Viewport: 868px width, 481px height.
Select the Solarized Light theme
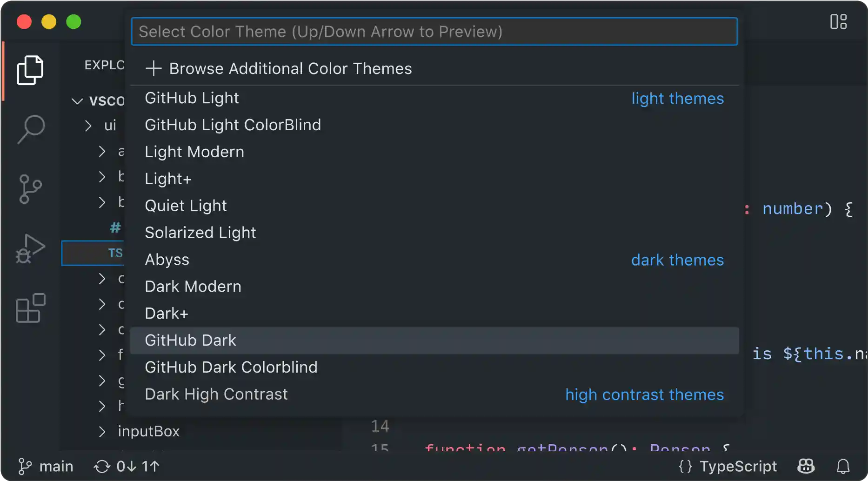pos(200,233)
